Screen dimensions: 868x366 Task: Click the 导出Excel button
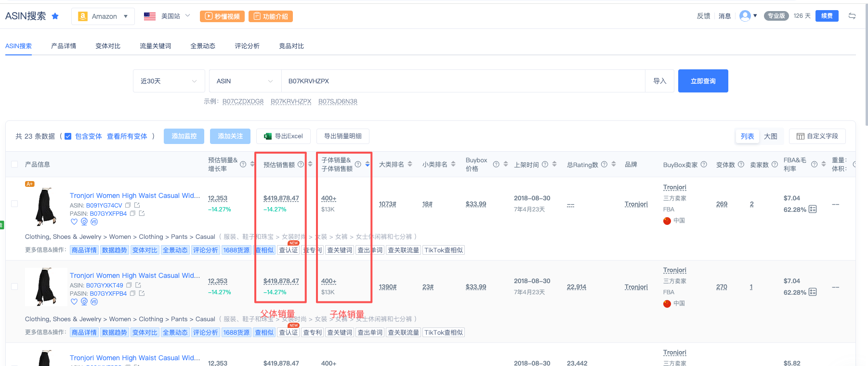283,136
